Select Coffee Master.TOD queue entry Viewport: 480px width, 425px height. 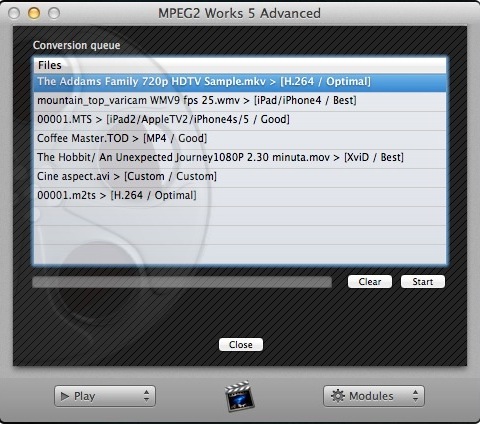click(240, 139)
